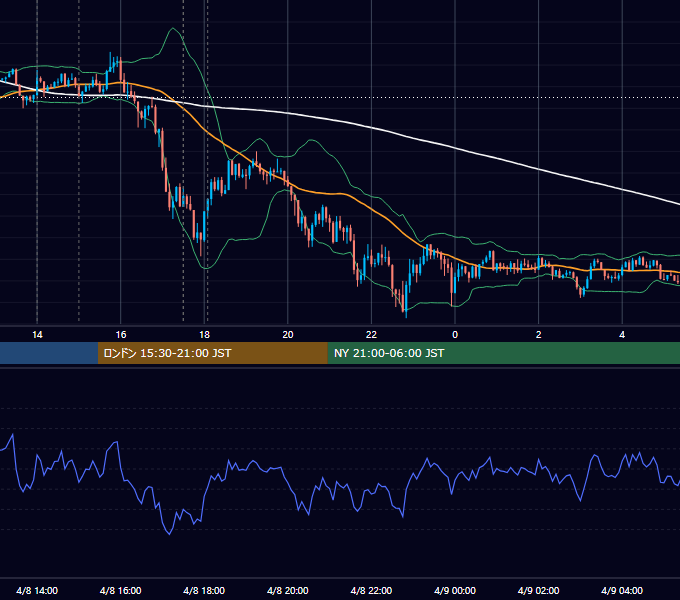Click the 4/9 04:00 time label
This screenshot has height=600, width=680.
click(622, 590)
